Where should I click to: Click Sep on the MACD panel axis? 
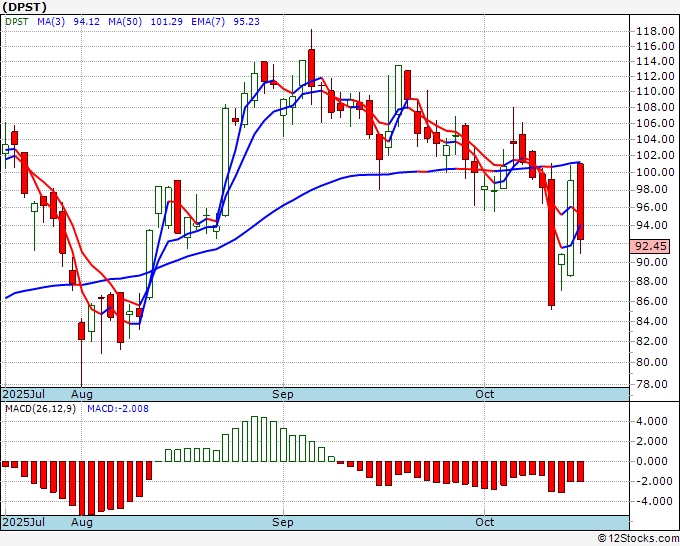283,522
